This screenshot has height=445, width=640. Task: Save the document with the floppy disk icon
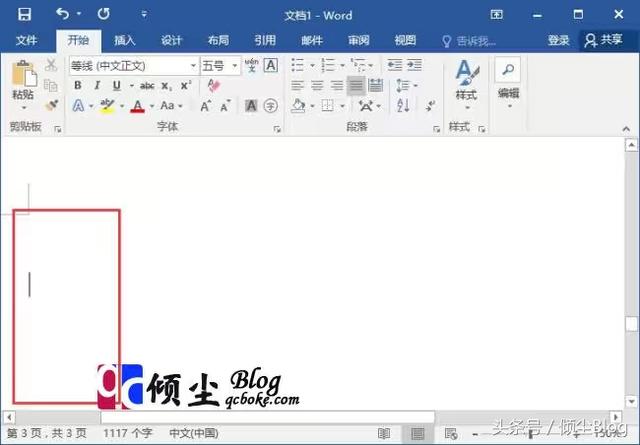pos(24,14)
